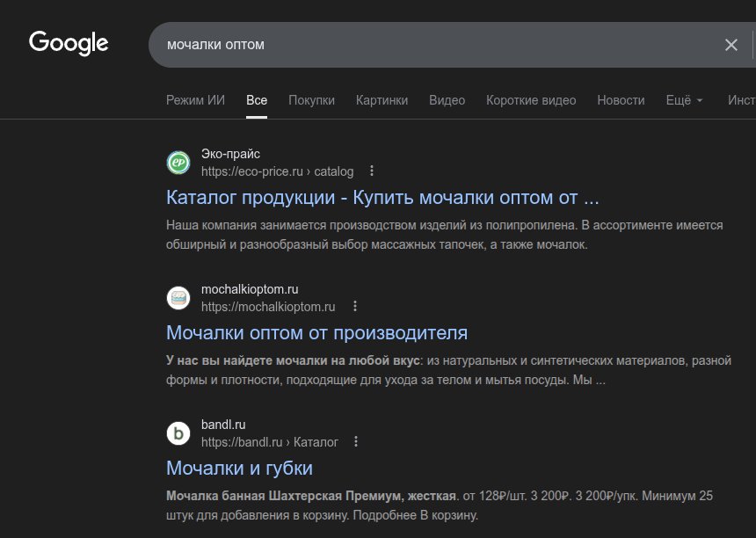The image size is (756, 538).
Task: Click the https://bandl.ru › Каталог URL
Action: [269, 442]
